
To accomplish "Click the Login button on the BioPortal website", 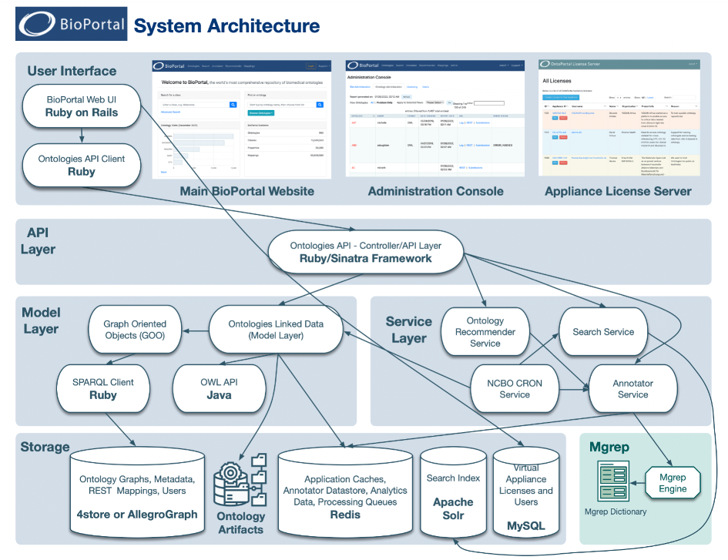I will pos(311,65).
